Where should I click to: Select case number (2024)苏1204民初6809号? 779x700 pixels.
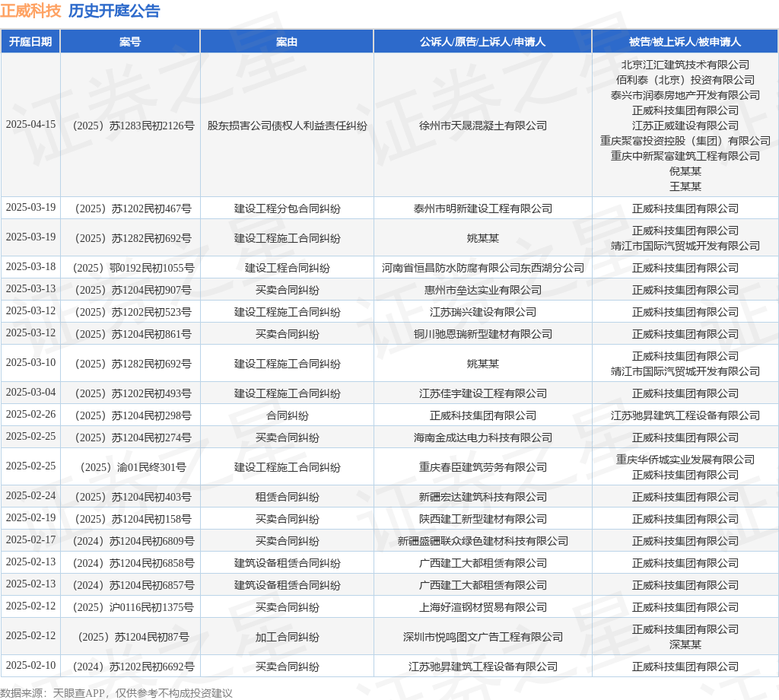coord(134,541)
